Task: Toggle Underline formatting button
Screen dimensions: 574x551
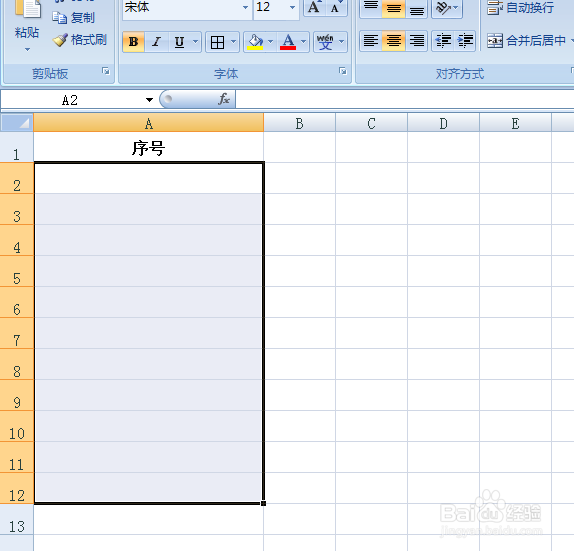Action: [179, 42]
